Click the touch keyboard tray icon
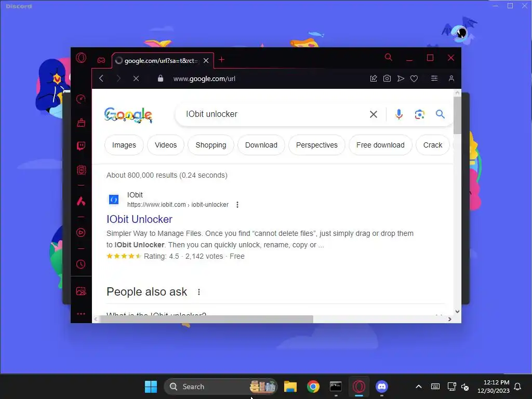The image size is (532, 399). coord(435,387)
